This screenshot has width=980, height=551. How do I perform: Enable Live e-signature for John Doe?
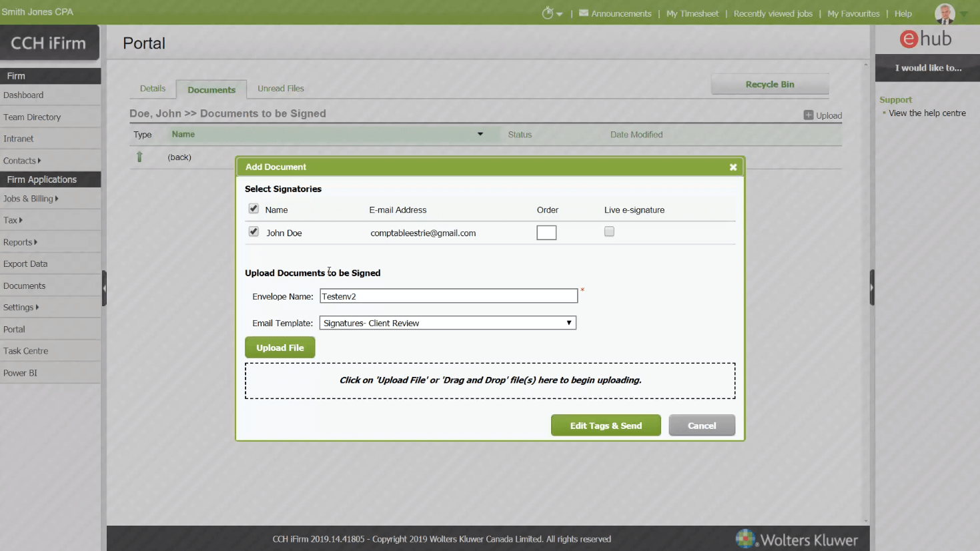(609, 231)
